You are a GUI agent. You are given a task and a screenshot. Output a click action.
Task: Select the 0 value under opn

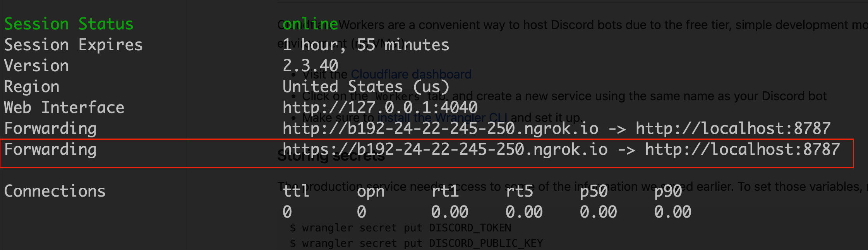point(362,212)
